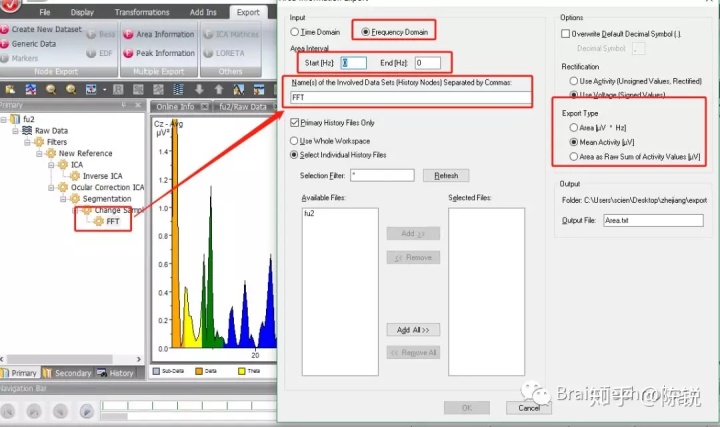Toggle Primary History Files Only checkbox

pyautogui.click(x=294, y=123)
